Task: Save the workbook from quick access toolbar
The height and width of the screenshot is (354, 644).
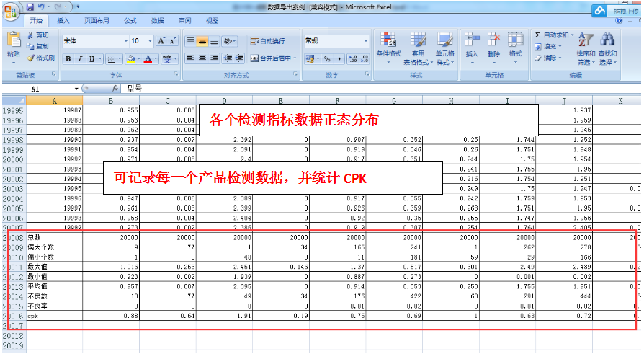Action: 30,7
